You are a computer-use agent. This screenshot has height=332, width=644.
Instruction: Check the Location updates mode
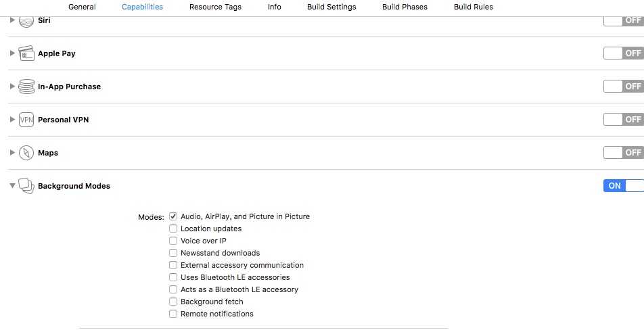pyautogui.click(x=173, y=229)
